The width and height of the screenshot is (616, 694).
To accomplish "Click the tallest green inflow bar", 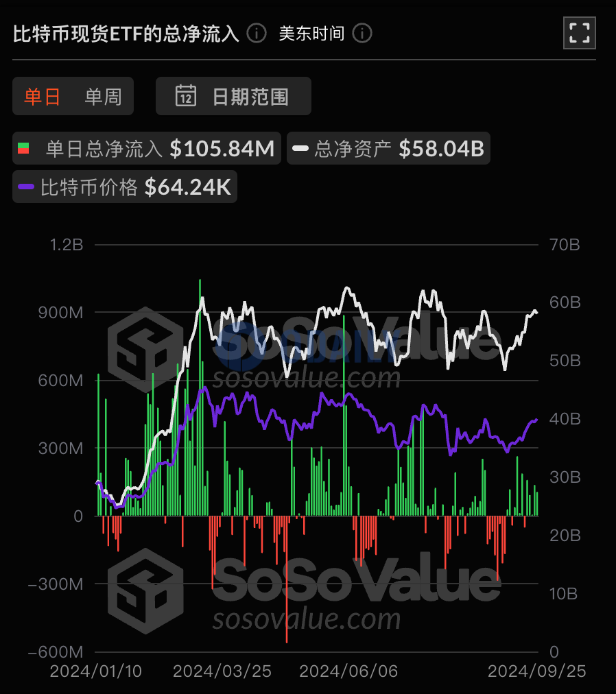I will click(200, 398).
